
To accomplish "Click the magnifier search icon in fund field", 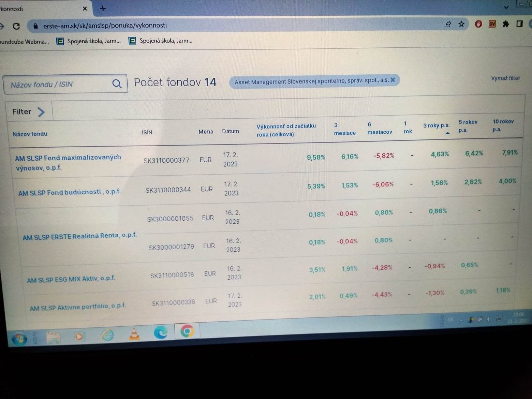I will [117, 84].
